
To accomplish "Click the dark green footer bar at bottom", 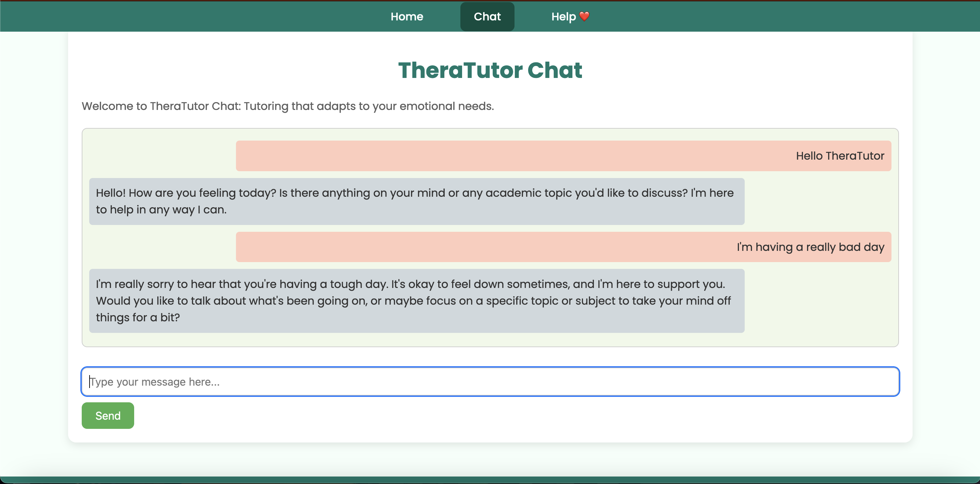I will pyautogui.click(x=490, y=480).
